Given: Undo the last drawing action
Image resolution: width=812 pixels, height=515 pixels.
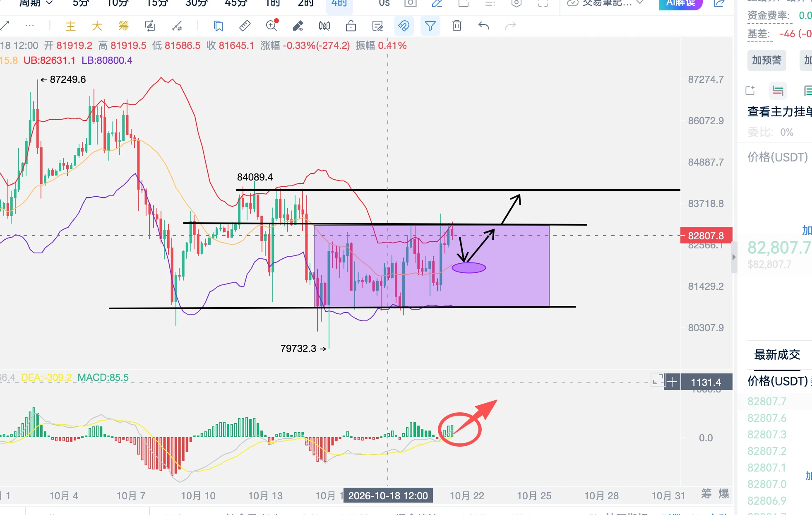Looking at the screenshot, I should (484, 26).
